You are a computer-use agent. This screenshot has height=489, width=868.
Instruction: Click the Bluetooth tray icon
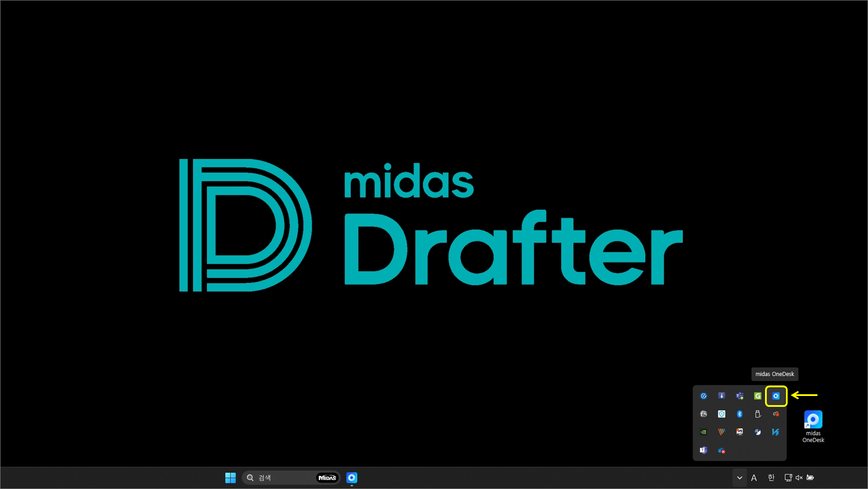tap(740, 414)
